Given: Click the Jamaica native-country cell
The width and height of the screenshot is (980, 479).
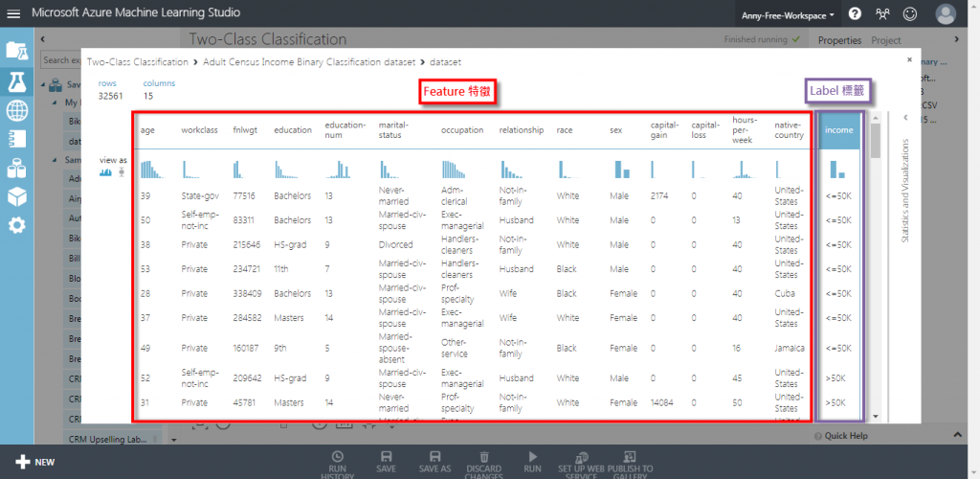Looking at the screenshot, I should pyautogui.click(x=790, y=348).
